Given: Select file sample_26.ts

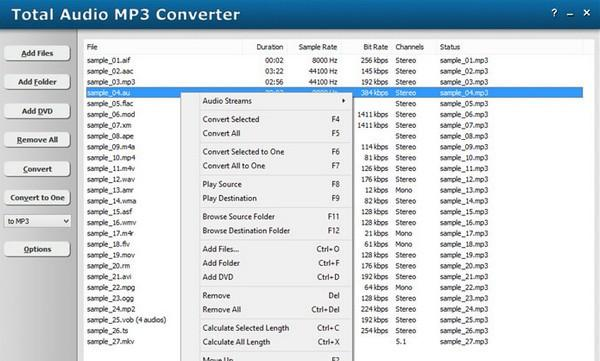Looking at the screenshot, I should [108, 331].
